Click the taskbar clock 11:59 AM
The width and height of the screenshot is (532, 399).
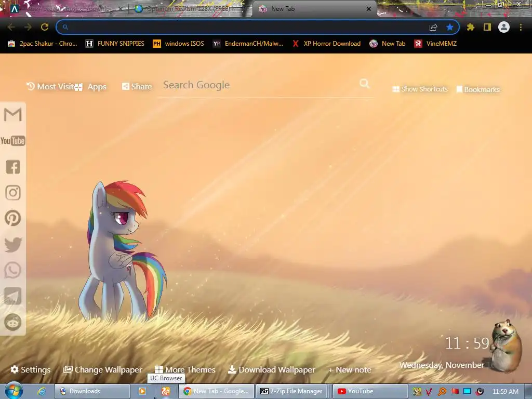[x=505, y=392]
